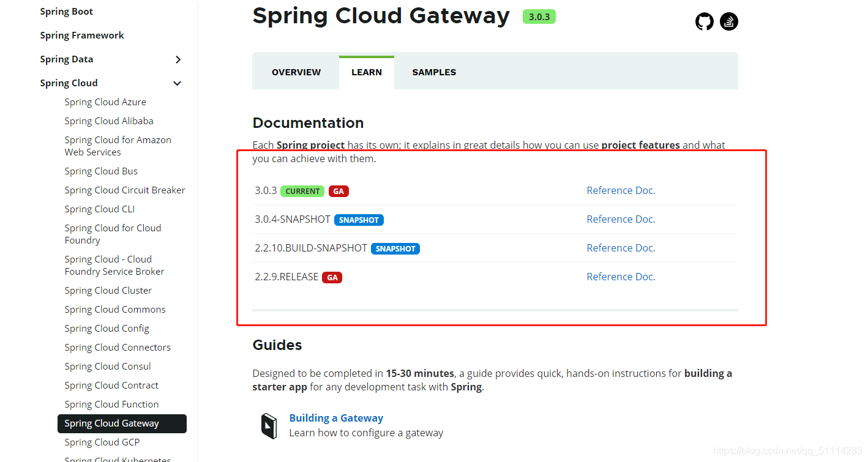Click the Guides heading
Viewport: 868px width, 462px height.
pyautogui.click(x=277, y=345)
